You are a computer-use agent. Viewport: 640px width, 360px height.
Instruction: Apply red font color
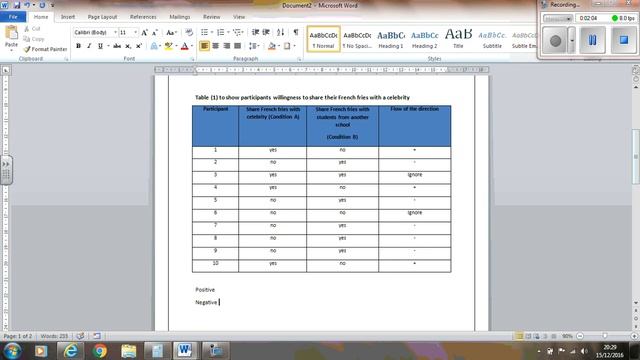click(184, 46)
